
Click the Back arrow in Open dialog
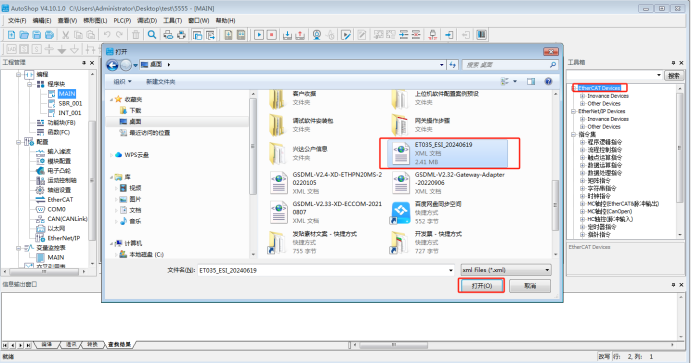pos(112,65)
